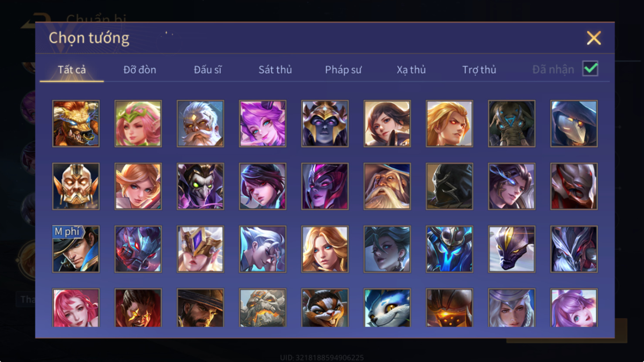The width and height of the screenshot is (644, 362).
Task: Choose the elephant hero with blue markings
Action: click(x=511, y=124)
